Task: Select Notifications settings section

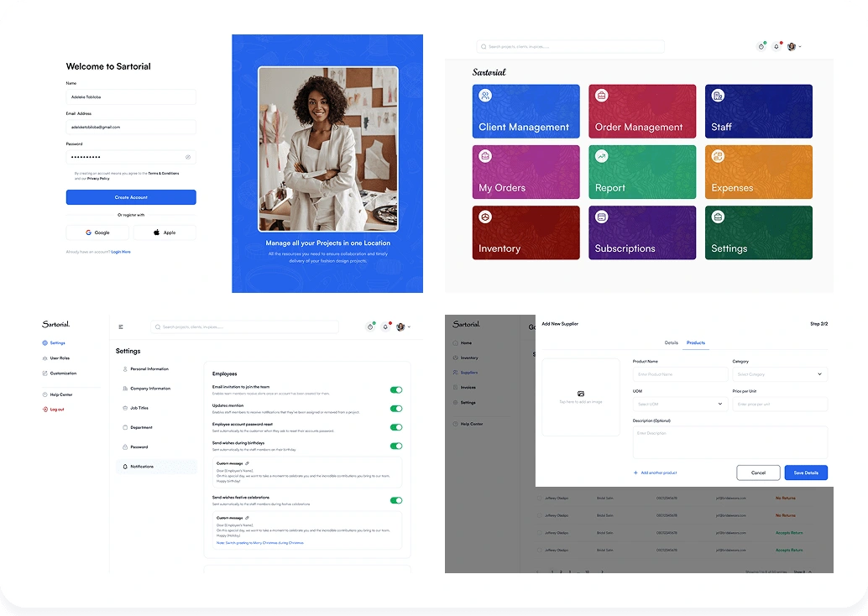Action: pyautogui.click(x=157, y=467)
